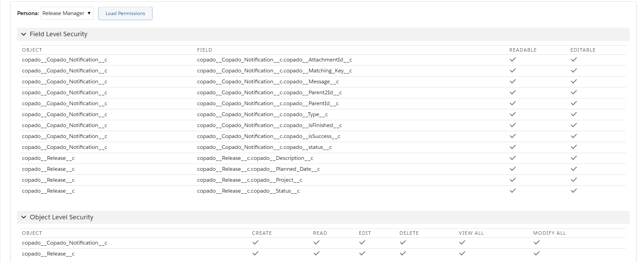This screenshot has width=644, height=262.
Task: Click Readable checkmark for Release Project__c field
Action: click(513, 180)
